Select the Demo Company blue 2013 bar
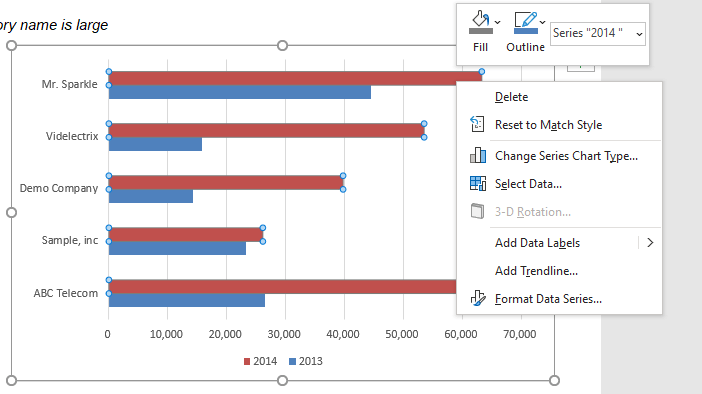The image size is (702, 394). point(150,196)
